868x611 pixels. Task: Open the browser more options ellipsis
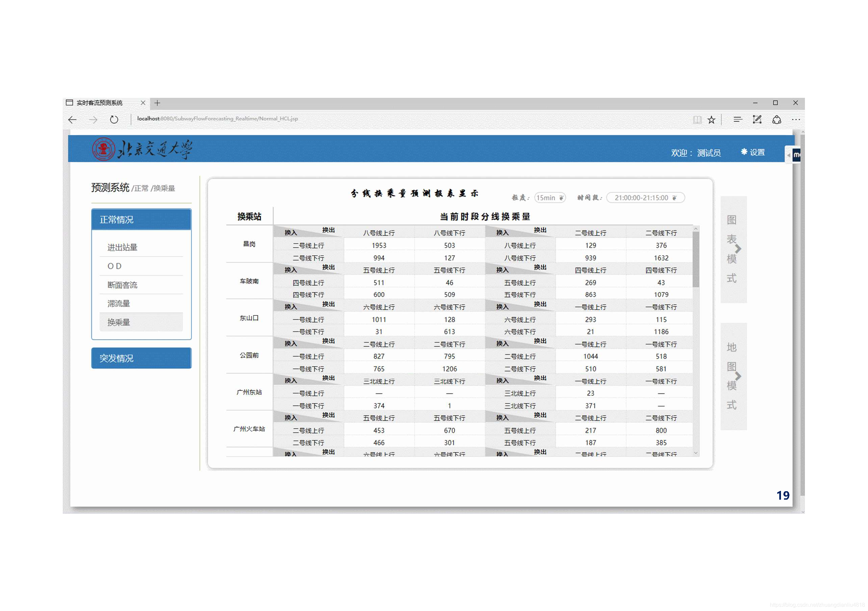pyautogui.click(x=796, y=120)
